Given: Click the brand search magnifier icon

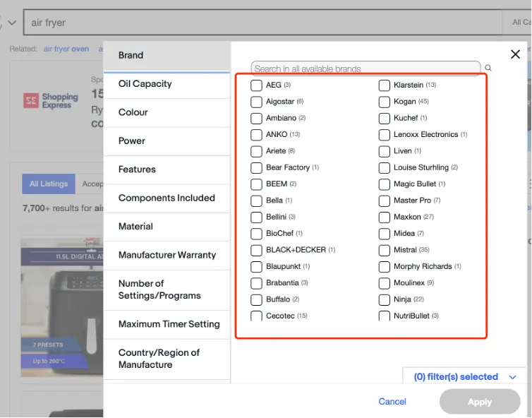Looking at the screenshot, I should (x=488, y=68).
